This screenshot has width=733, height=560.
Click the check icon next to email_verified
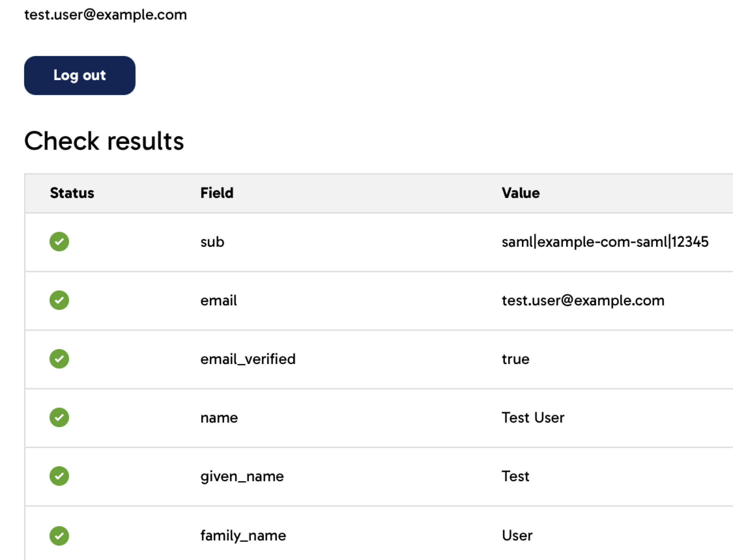click(60, 359)
